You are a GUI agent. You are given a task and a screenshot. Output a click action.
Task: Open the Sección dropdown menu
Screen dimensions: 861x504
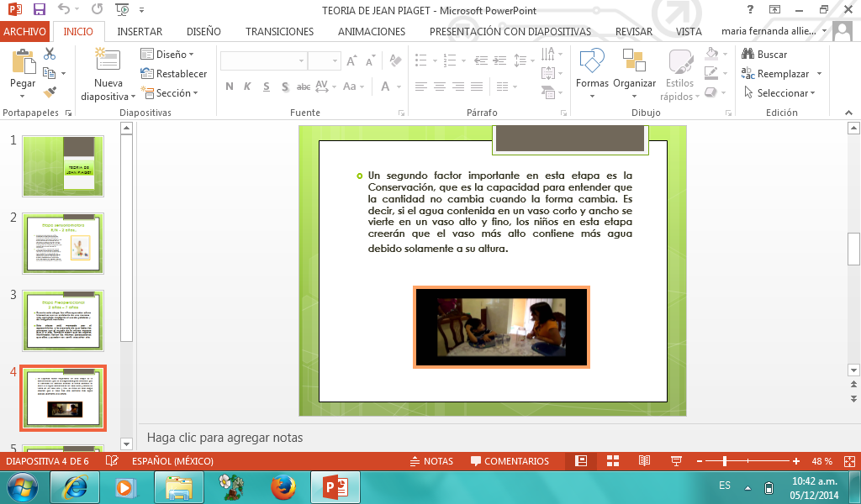click(x=170, y=93)
